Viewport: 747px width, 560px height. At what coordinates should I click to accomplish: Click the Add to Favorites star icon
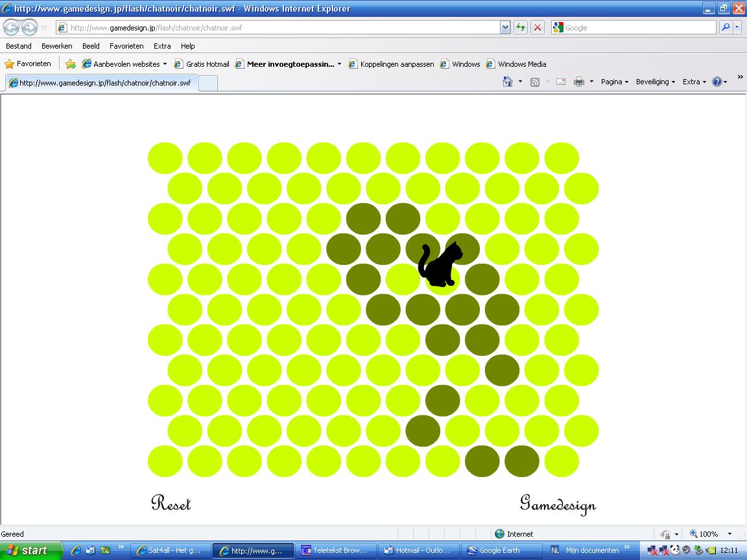(x=71, y=64)
